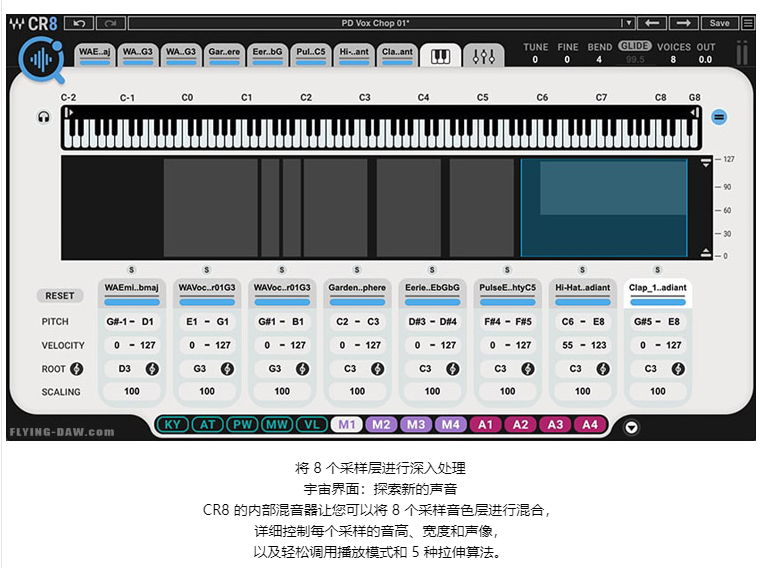762x568 pixels.
Task: Select the KY modulation source
Action: click(x=173, y=425)
